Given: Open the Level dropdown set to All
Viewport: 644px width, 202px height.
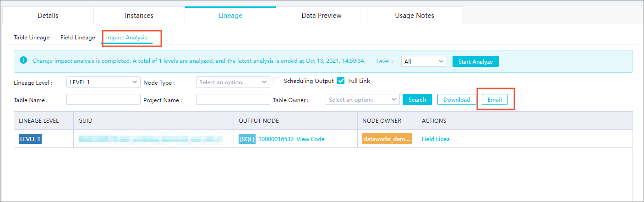Looking at the screenshot, I should click(x=424, y=61).
